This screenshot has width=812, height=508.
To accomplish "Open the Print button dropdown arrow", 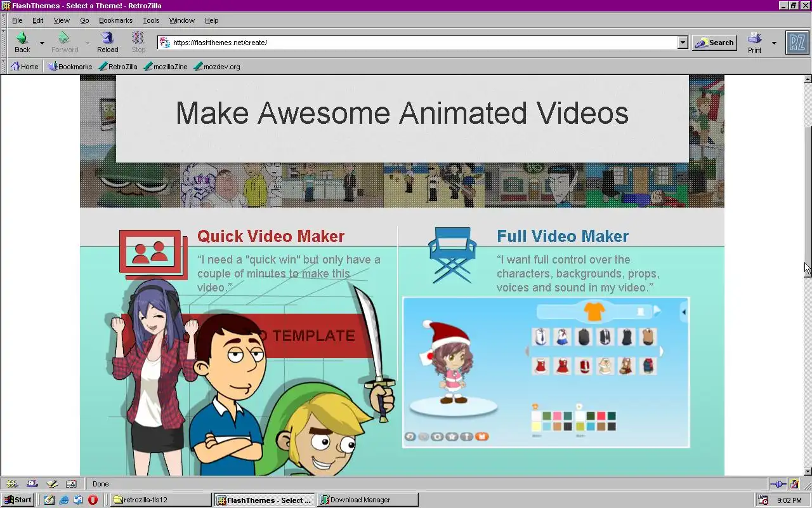I will (x=774, y=43).
